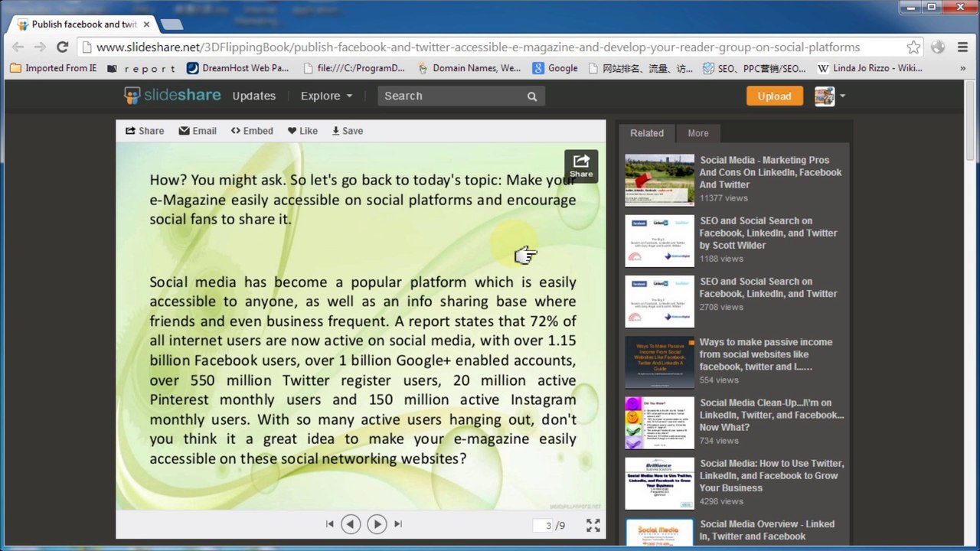
Task: Click the Brilliance 'How to Use Twitter' thumbnail
Action: [x=659, y=483]
